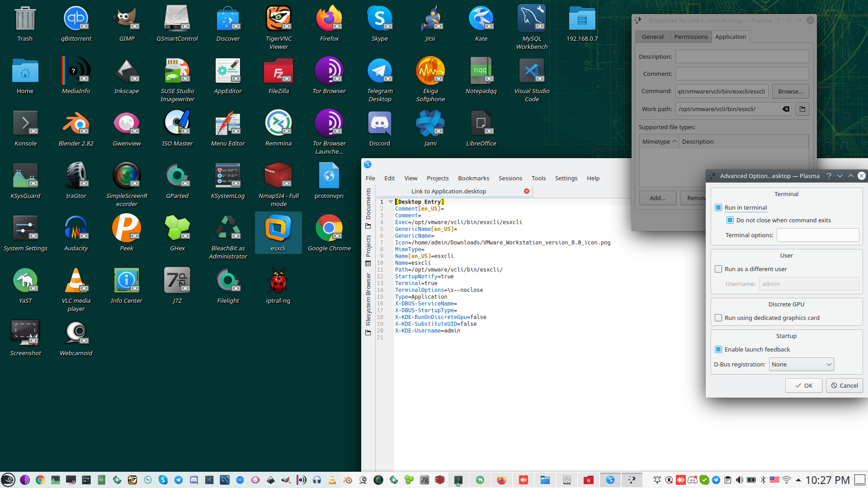Open the D-Bus registration dropdown
868x488 pixels.
pyautogui.click(x=801, y=364)
